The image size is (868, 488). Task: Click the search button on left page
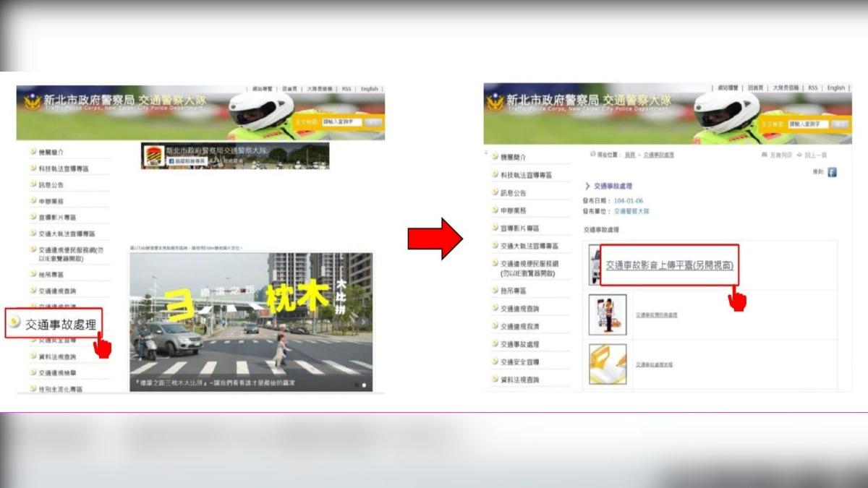pyautogui.click(x=373, y=122)
